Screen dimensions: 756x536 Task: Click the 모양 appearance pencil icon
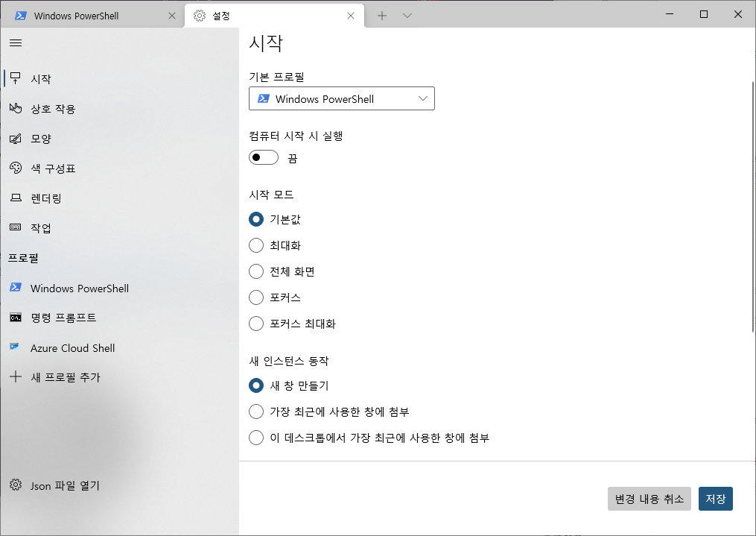click(16, 139)
